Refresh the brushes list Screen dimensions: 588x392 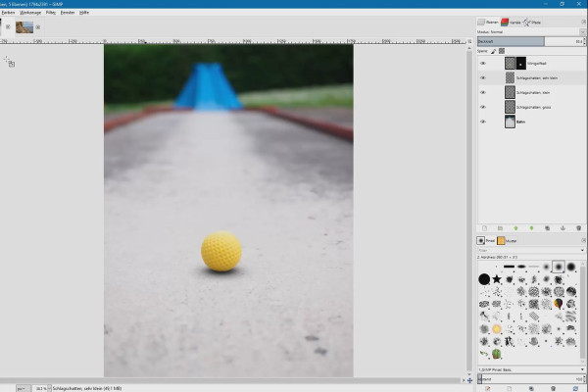(x=575, y=389)
